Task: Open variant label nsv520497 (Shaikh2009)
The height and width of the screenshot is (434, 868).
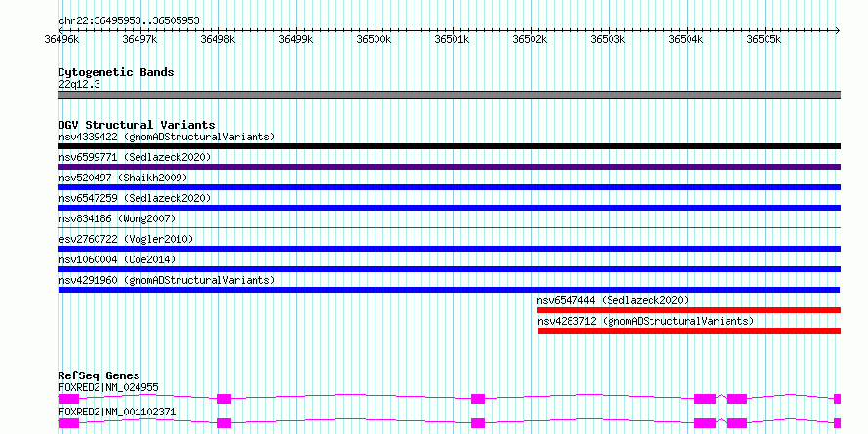Action: tap(123, 178)
